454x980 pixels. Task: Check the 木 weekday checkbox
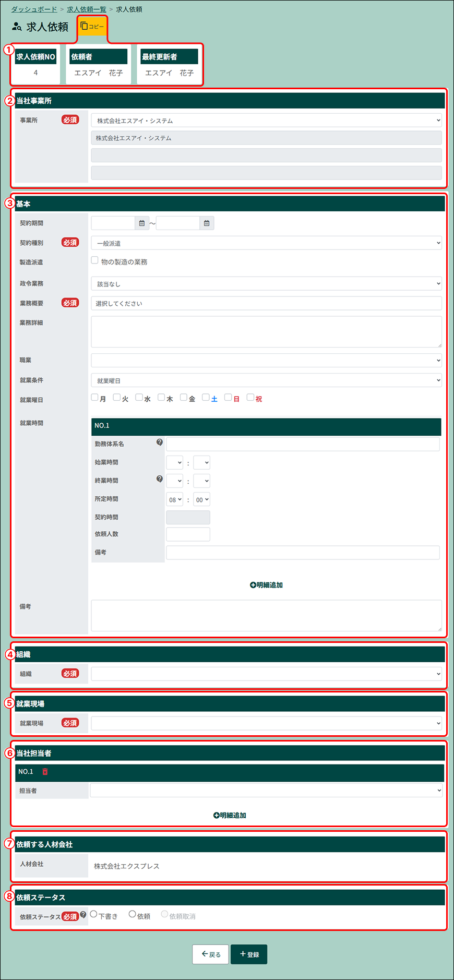[161, 397]
